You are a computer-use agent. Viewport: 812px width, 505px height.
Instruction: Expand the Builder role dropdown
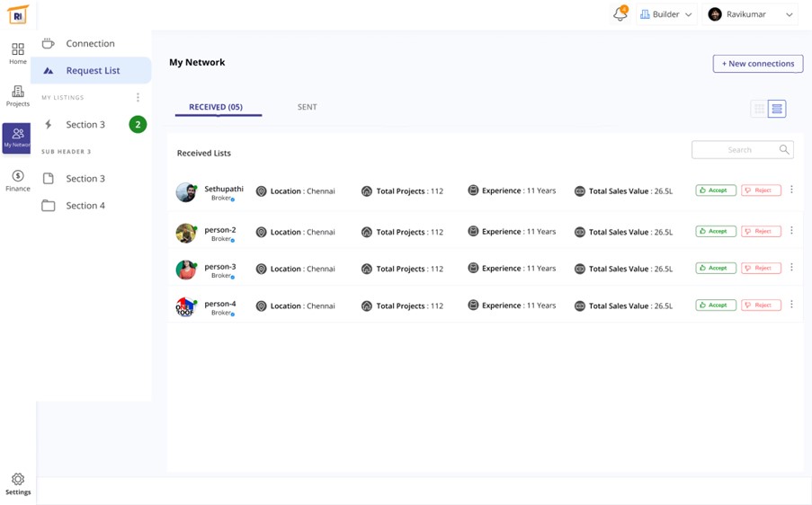pyautogui.click(x=666, y=14)
